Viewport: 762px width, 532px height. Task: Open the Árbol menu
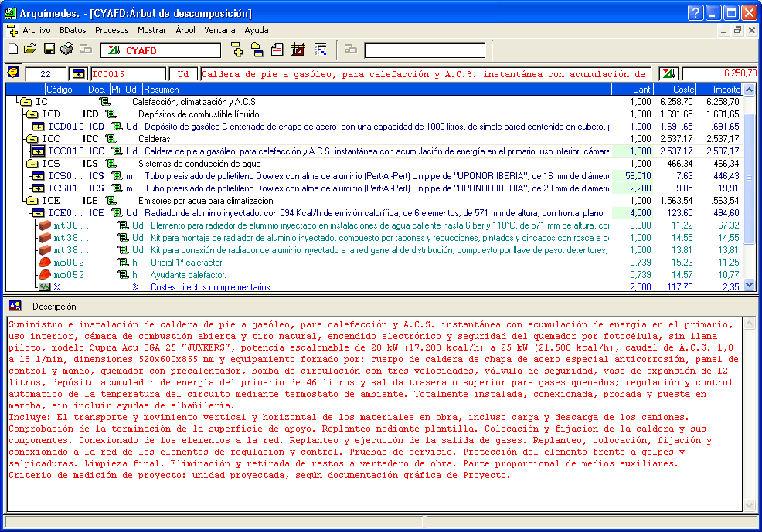[x=185, y=30]
